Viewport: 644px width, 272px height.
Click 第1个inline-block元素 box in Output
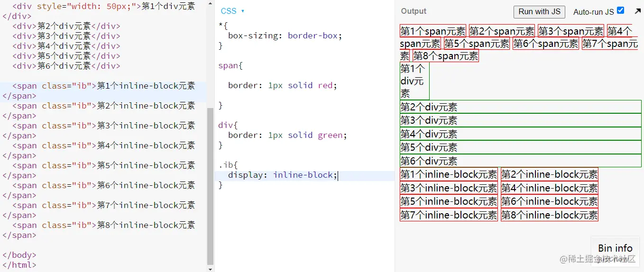449,174
